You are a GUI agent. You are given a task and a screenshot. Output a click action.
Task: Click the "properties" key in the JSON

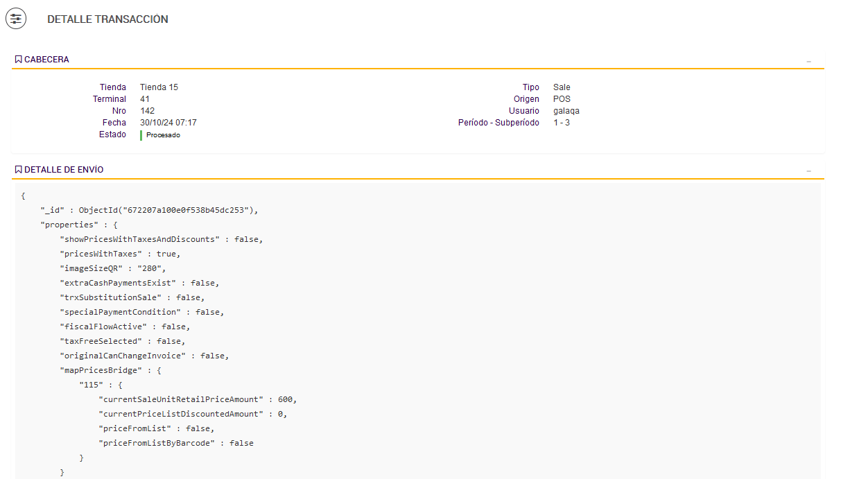tap(70, 225)
